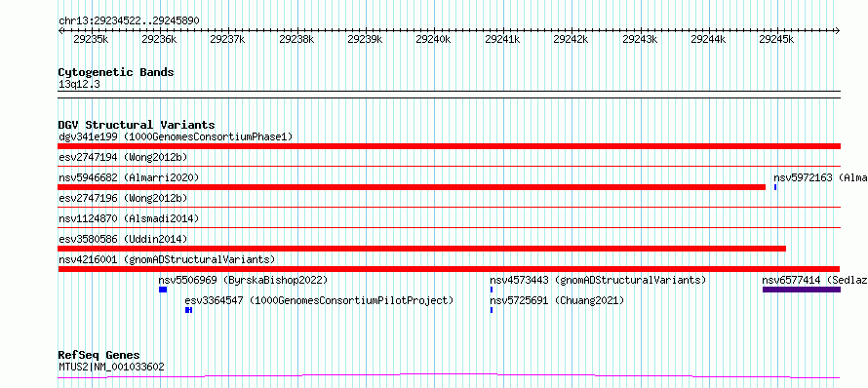Image resolution: width=868 pixels, height=388 pixels.
Task: Click the 29235k ruler tick label
Action: [91, 39]
